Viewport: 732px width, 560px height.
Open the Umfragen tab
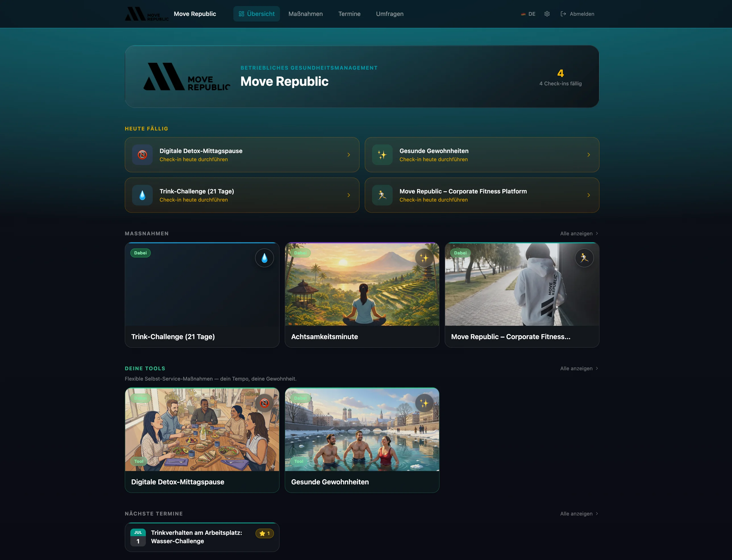[390, 14]
